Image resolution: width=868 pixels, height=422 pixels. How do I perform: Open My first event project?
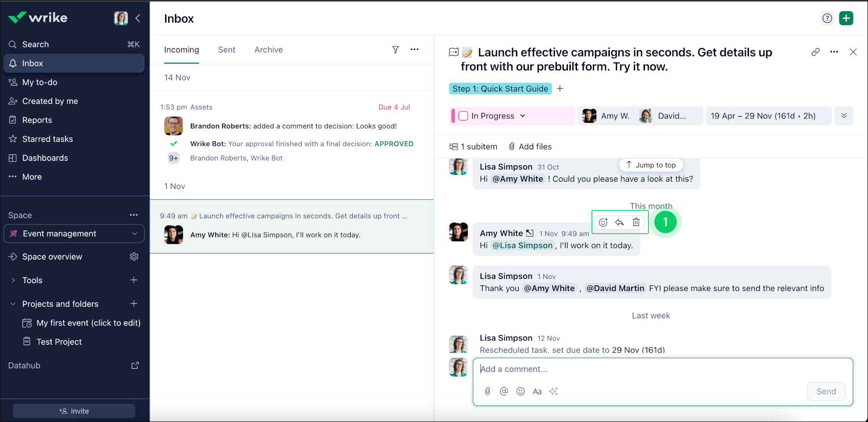pyautogui.click(x=82, y=323)
